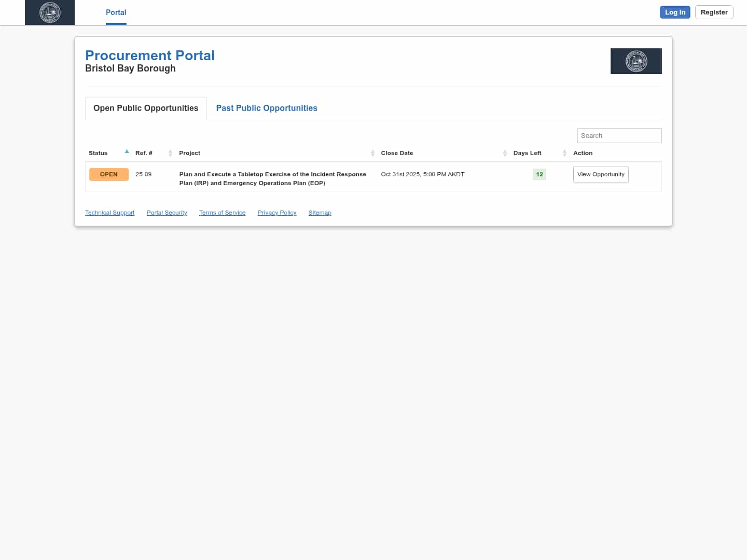Open the Privacy Policy link
747x560 pixels.
(276, 213)
